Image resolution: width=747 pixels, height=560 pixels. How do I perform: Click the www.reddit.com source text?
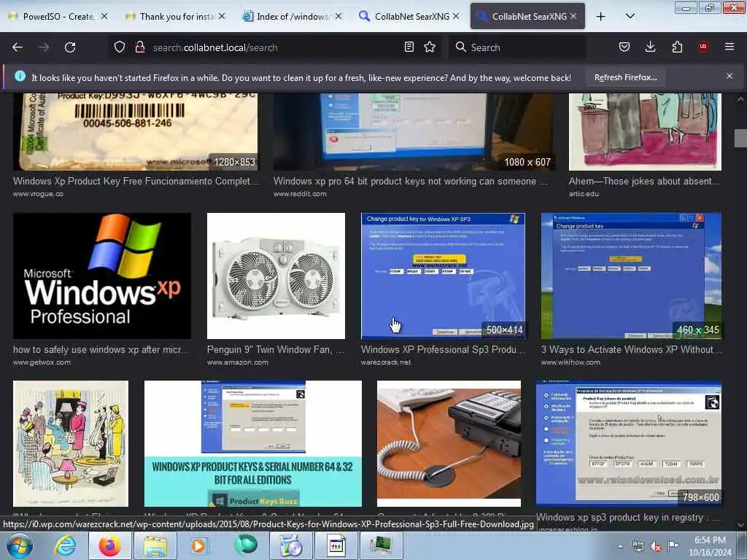pyautogui.click(x=300, y=194)
